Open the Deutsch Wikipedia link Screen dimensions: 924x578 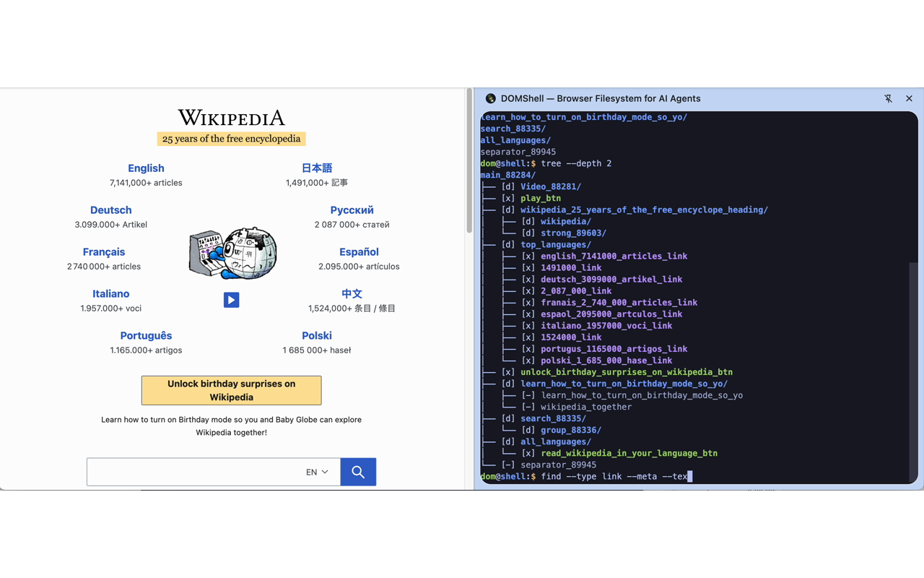(x=110, y=210)
